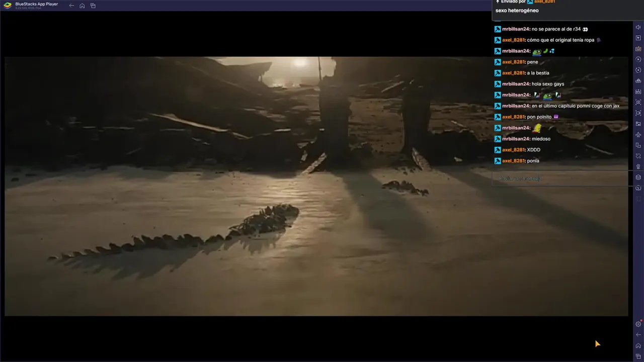This screenshot has height=362, width=644.
Task: Open BlueStacks settings gear icon
Action: tap(638, 324)
